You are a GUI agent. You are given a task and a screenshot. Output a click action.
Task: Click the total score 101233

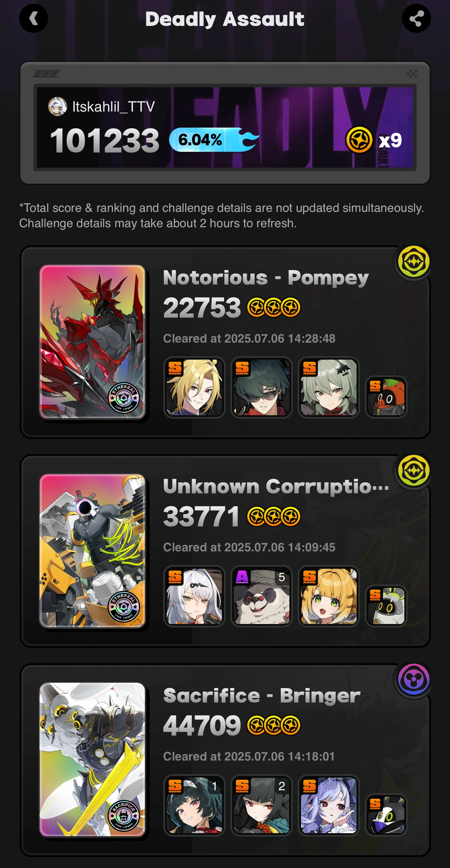pos(105,141)
